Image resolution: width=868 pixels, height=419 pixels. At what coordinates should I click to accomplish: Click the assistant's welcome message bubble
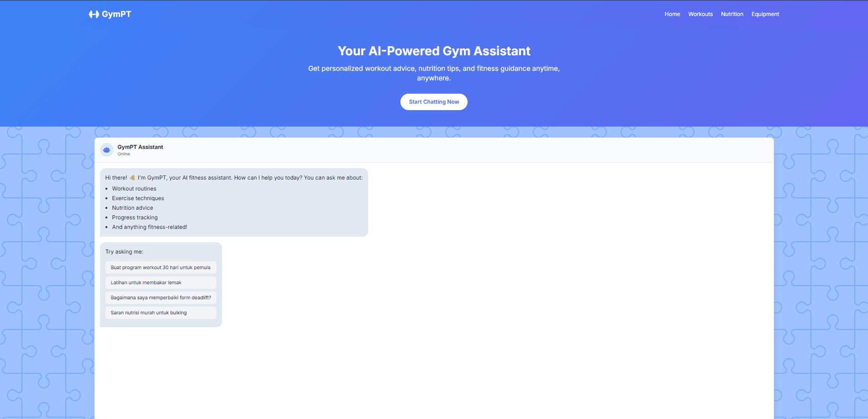233,202
